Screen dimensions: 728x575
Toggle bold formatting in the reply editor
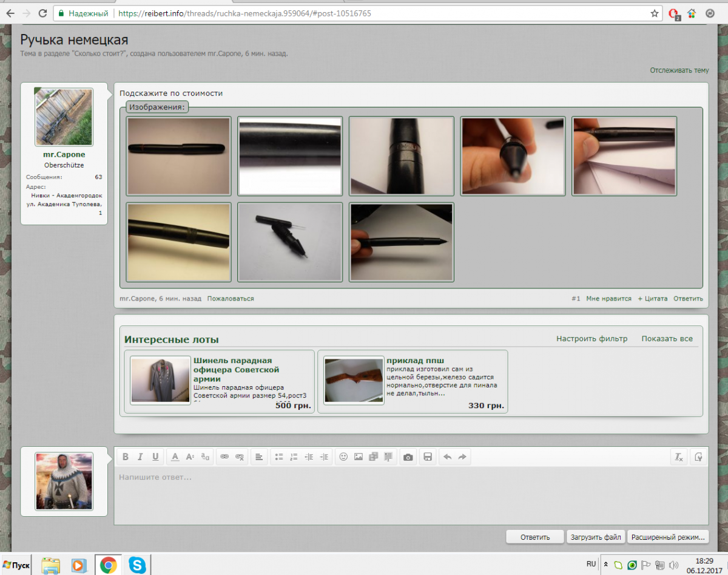[x=126, y=457]
